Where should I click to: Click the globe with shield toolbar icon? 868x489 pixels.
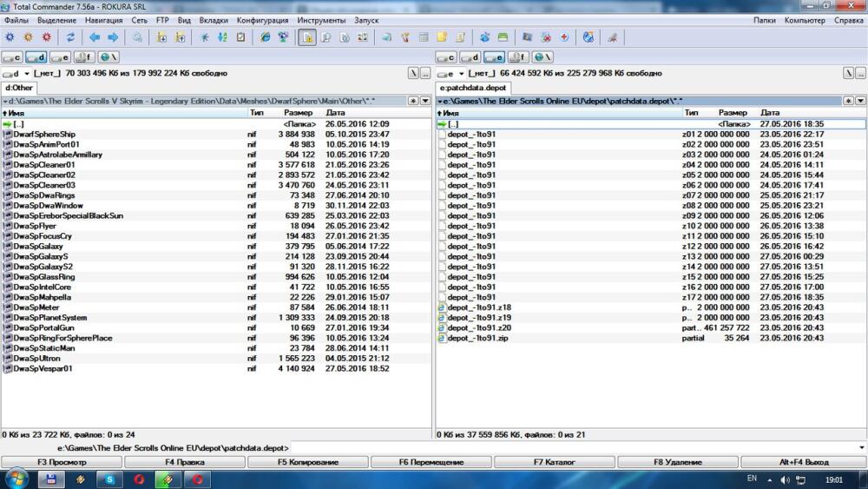[588, 37]
